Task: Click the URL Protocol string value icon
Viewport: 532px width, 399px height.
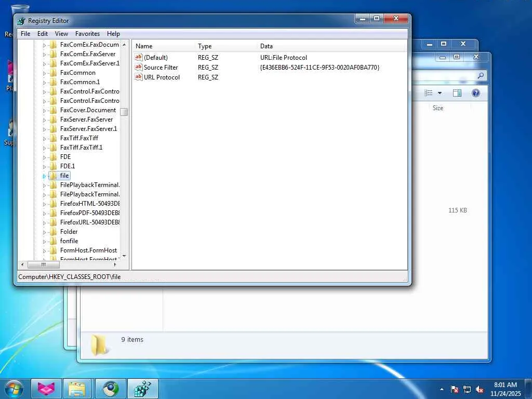Action: click(x=138, y=77)
